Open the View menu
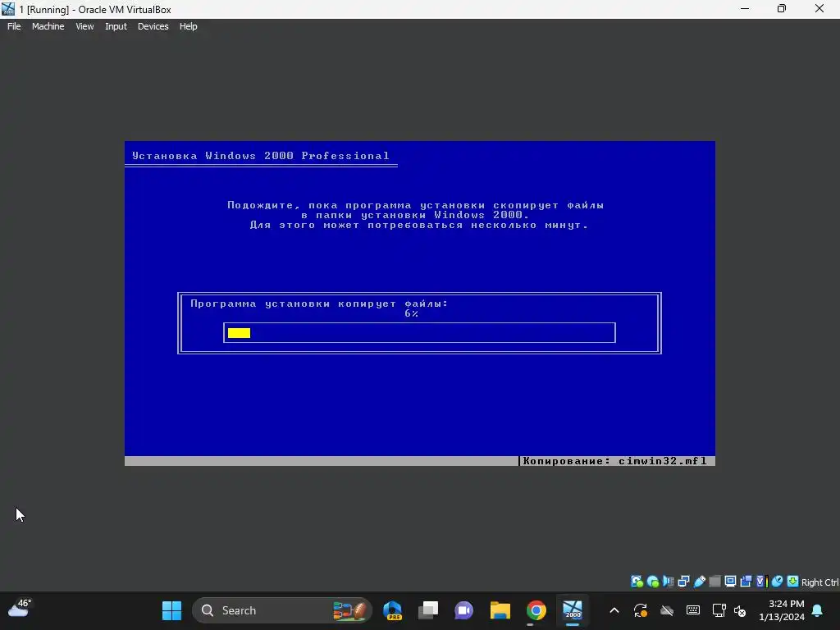 point(84,26)
